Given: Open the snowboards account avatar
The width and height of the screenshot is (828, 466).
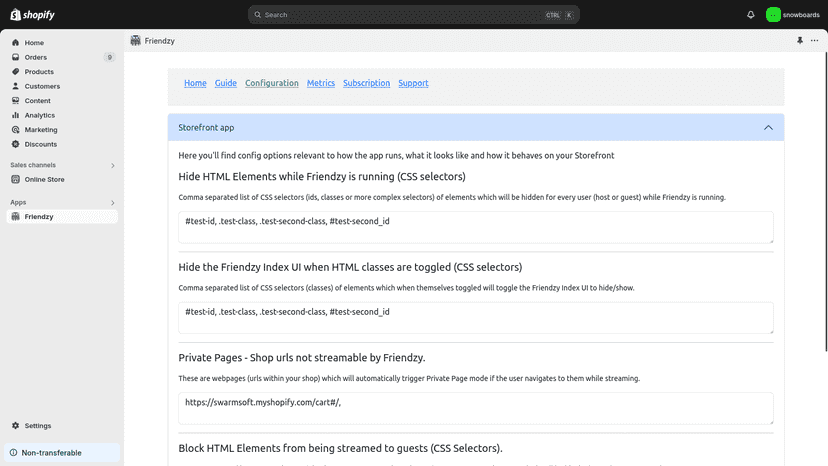Looking at the screenshot, I should point(773,15).
